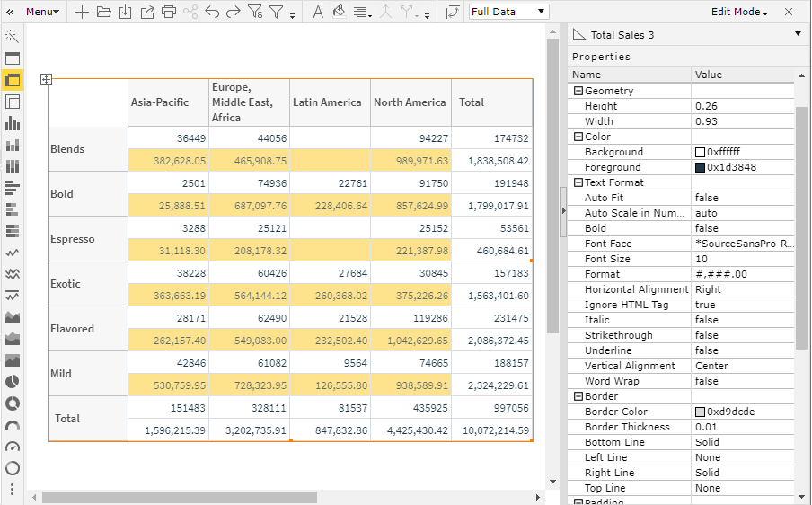Open the Total Sales 3 component dropdown arrow
The height and width of the screenshot is (505, 812).
[798, 34]
